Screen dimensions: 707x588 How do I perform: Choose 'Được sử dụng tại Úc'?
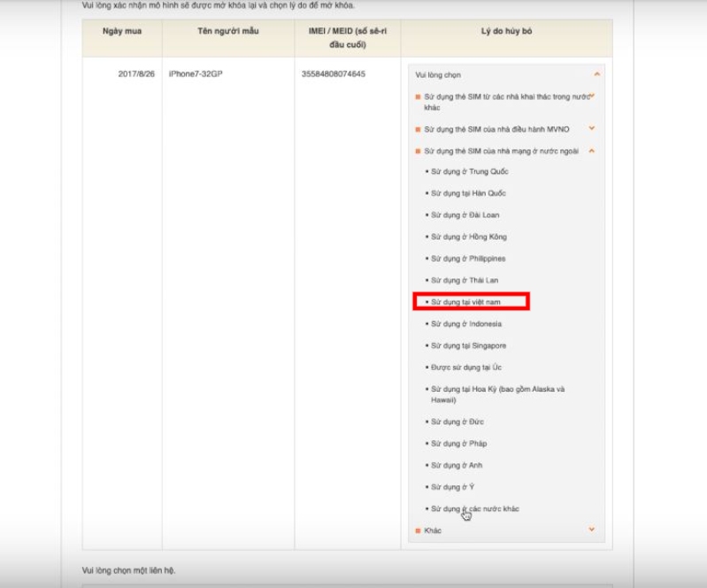pos(466,367)
